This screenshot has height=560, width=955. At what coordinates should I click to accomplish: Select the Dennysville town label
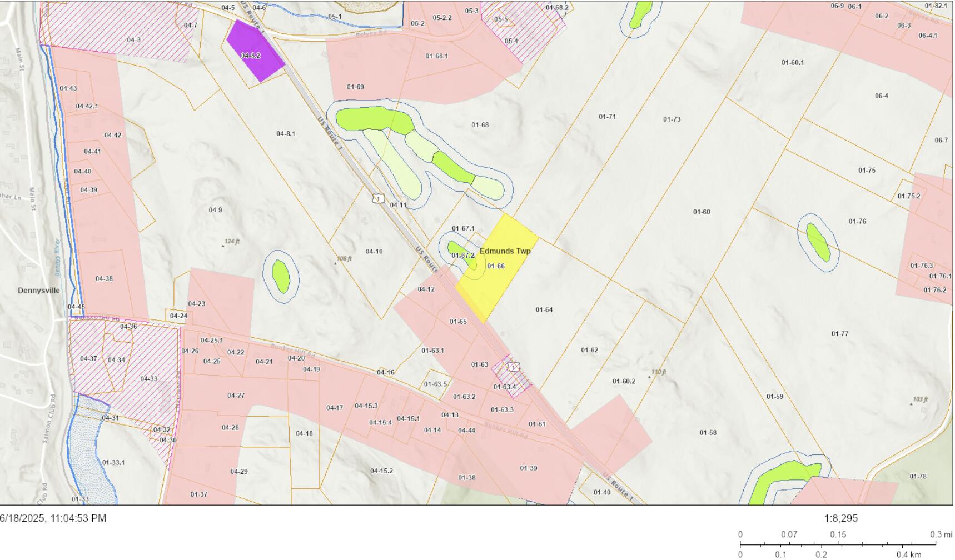coord(39,291)
